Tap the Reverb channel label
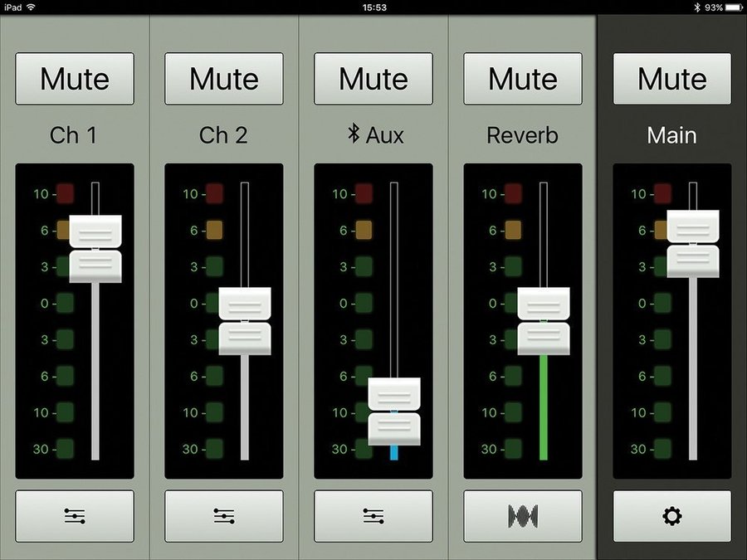This screenshot has width=747, height=560. [x=523, y=135]
